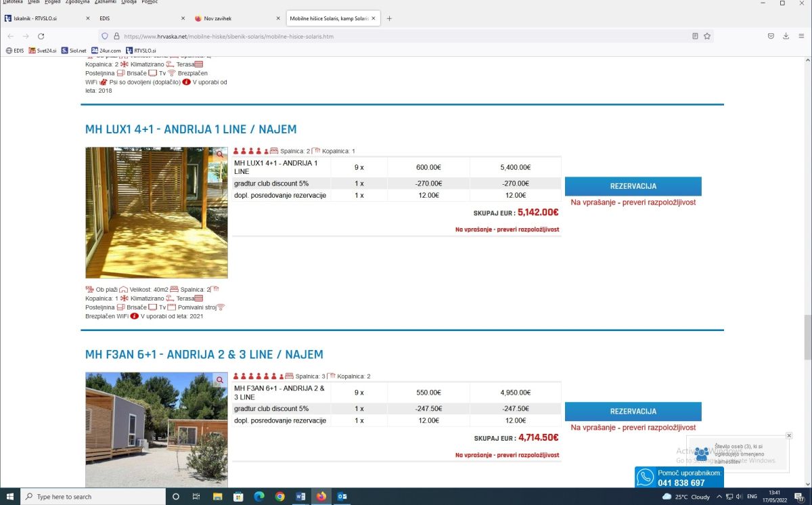Screen dimensions: 812x505
Task: Click REZERVACIJA for MH LUX1 4+1
Action: pyautogui.click(x=633, y=186)
